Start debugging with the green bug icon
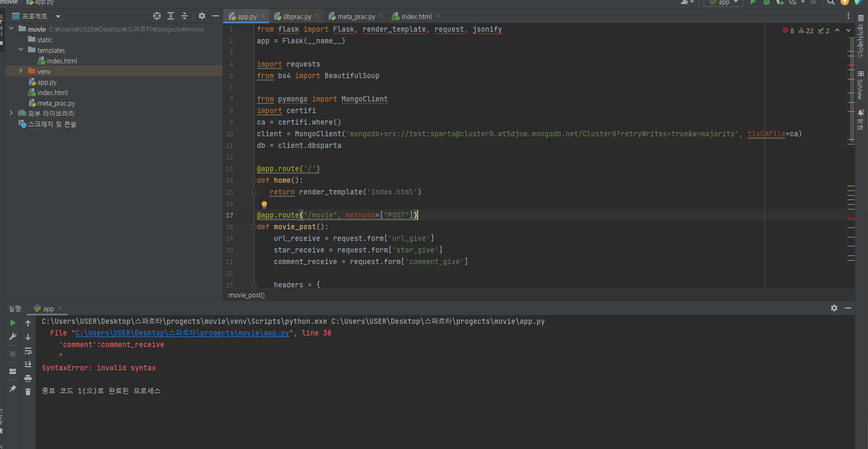This screenshot has width=868, height=449. tap(766, 2)
